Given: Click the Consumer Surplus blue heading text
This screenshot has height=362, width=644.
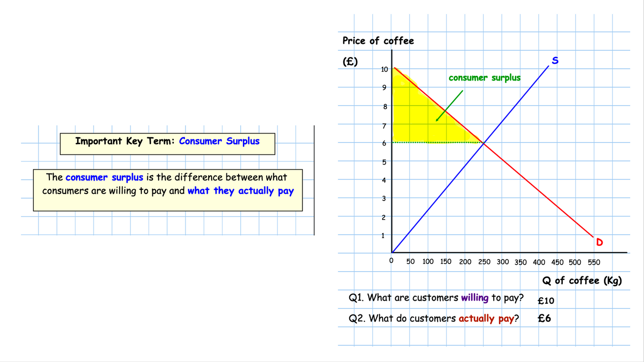Looking at the screenshot, I should pos(219,141).
